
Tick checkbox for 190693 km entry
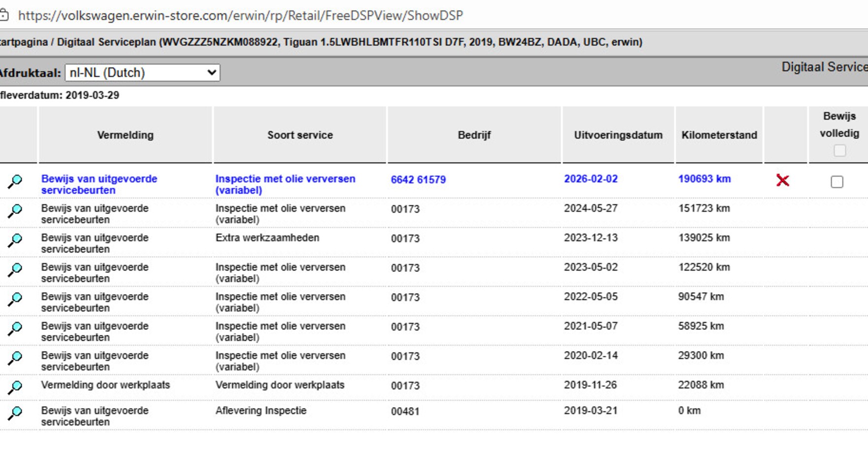tap(837, 182)
